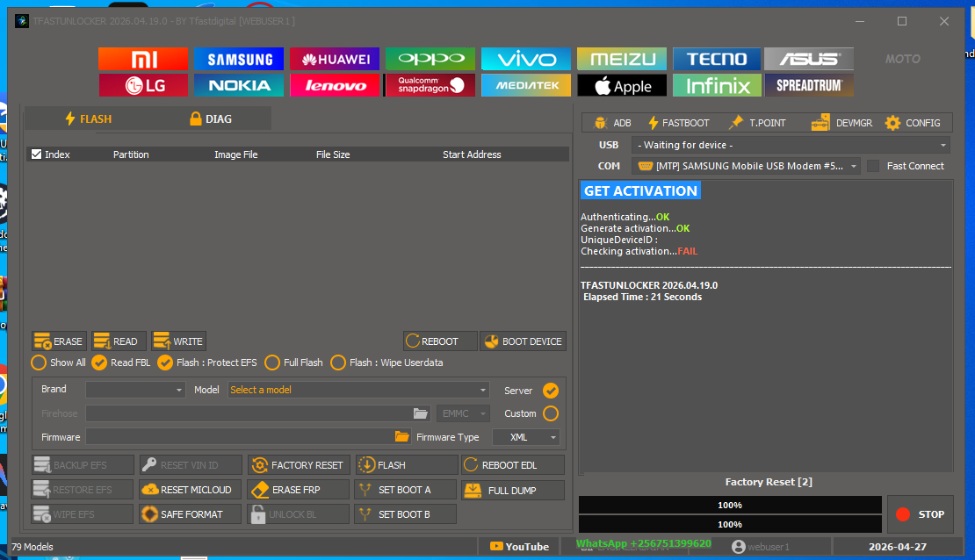Open the Model selection dropdown
This screenshot has height=560, width=975.
pyautogui.click(x=358, y=390)
